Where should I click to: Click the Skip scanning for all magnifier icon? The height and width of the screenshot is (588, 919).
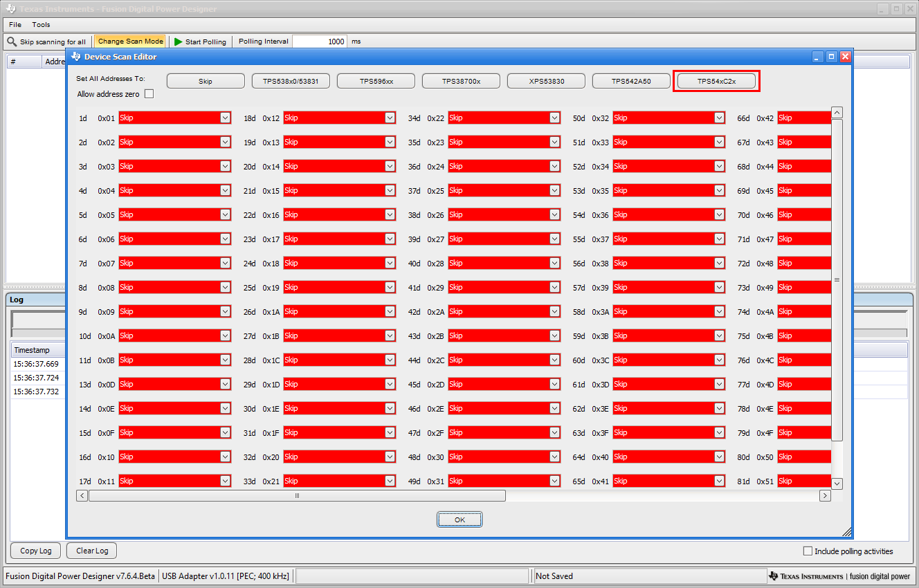(x=11, y=42)
